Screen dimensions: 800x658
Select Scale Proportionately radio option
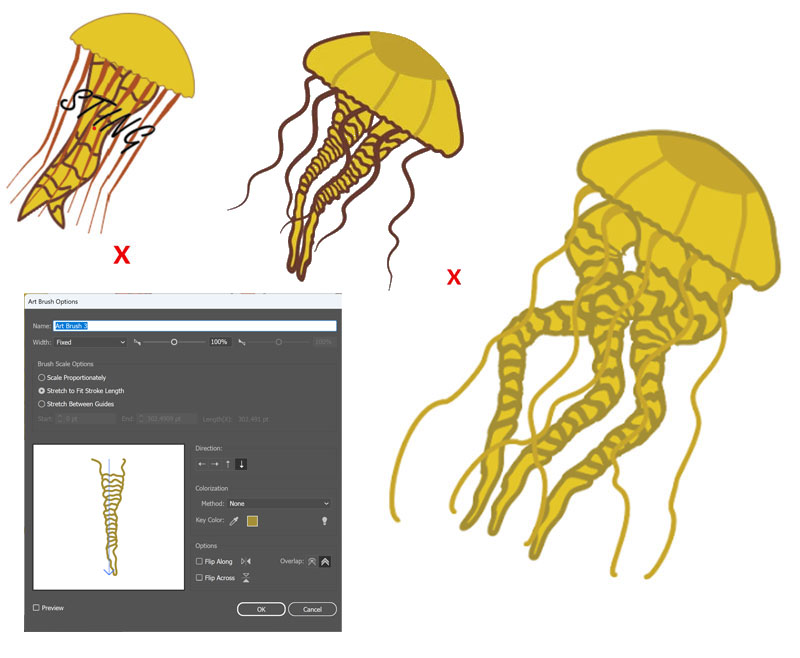point(41,377)
